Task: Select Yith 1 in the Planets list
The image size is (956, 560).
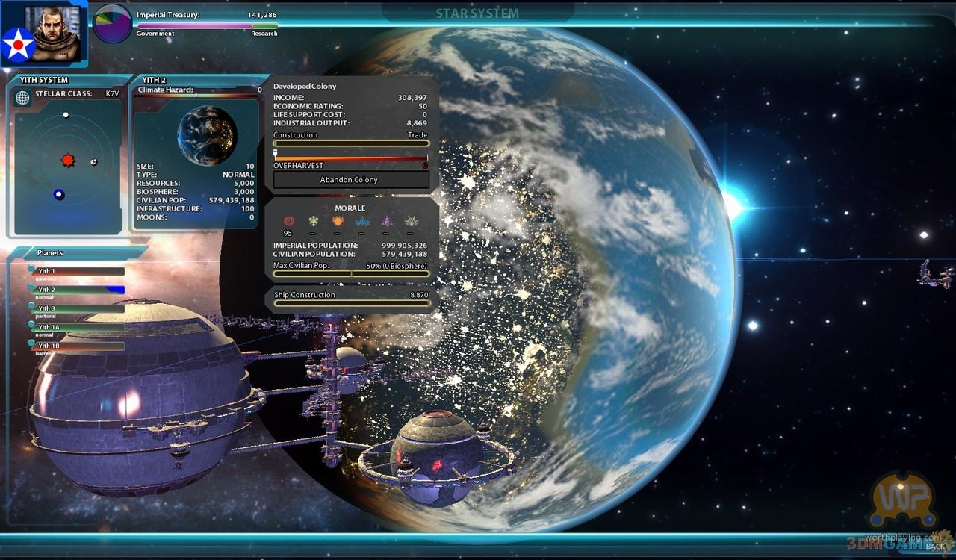Action: pos(77,271)
